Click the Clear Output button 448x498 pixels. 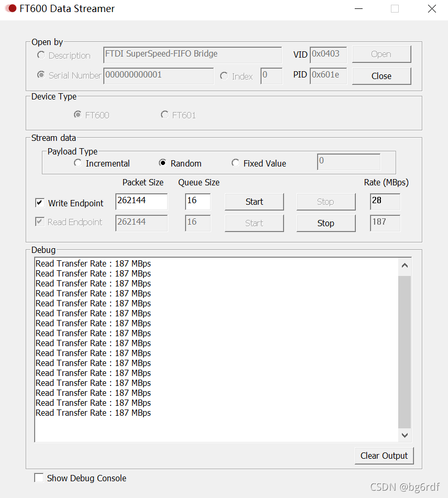click(384, 456)
